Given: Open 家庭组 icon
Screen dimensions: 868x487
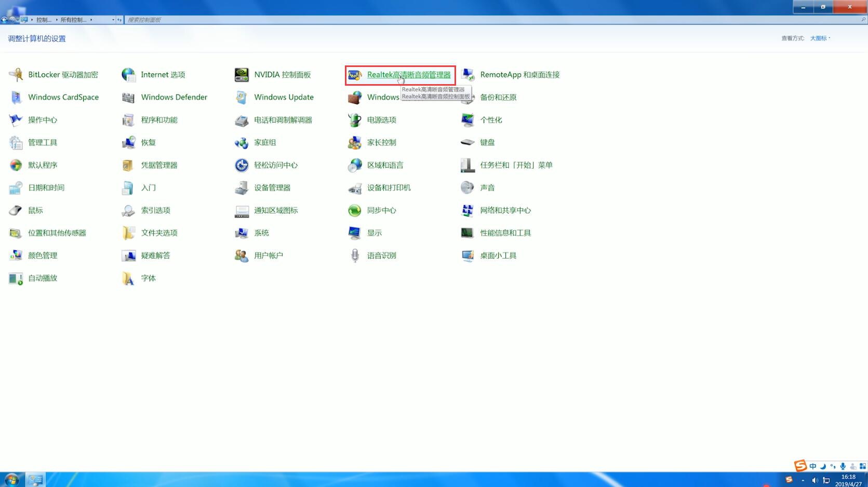Looking at the screenshot, I should [242, 142].
